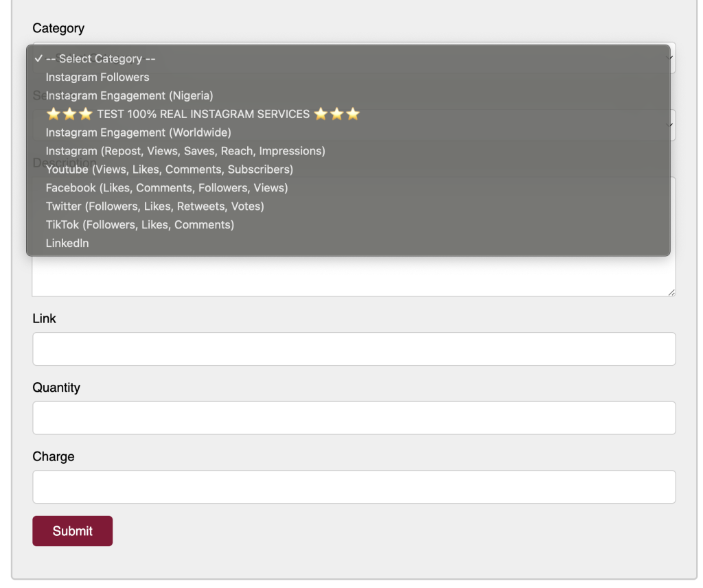
Task: Pick the starred TEST 100% REAL INSTAGRAM SERVICES option
Action: tap(203, 114)
